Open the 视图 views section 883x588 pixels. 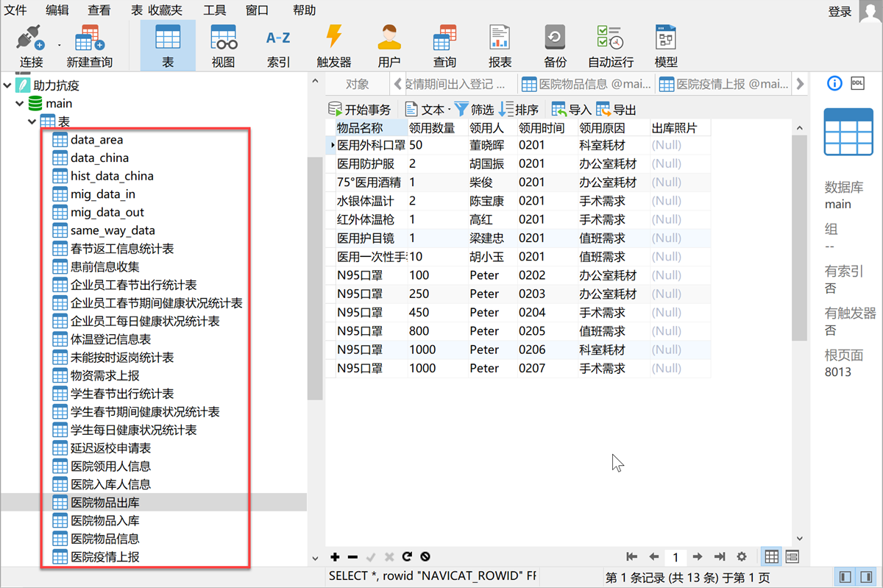pyautogui.click(x=223, y=46)
